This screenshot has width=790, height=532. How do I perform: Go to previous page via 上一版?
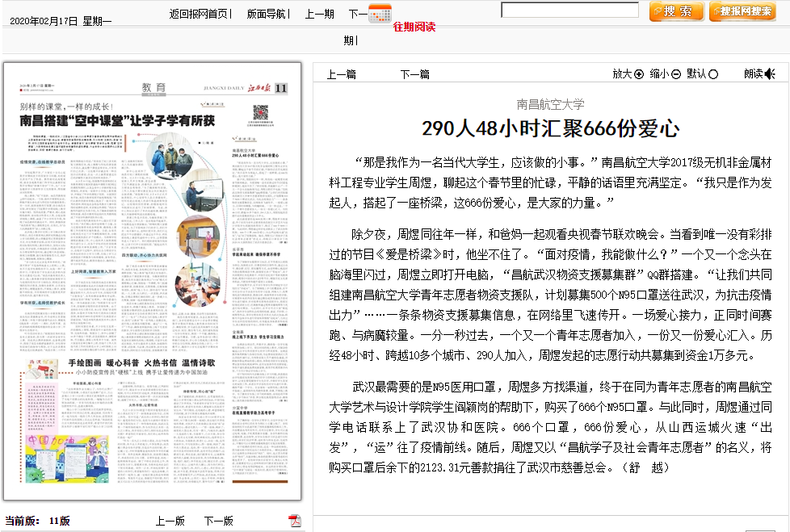pos(170,521)
